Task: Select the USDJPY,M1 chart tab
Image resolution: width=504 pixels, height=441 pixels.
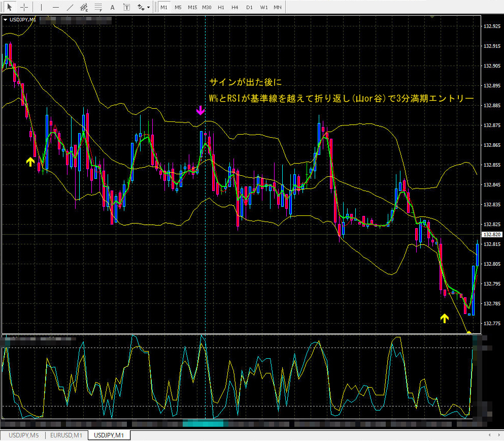Action: 109,435
